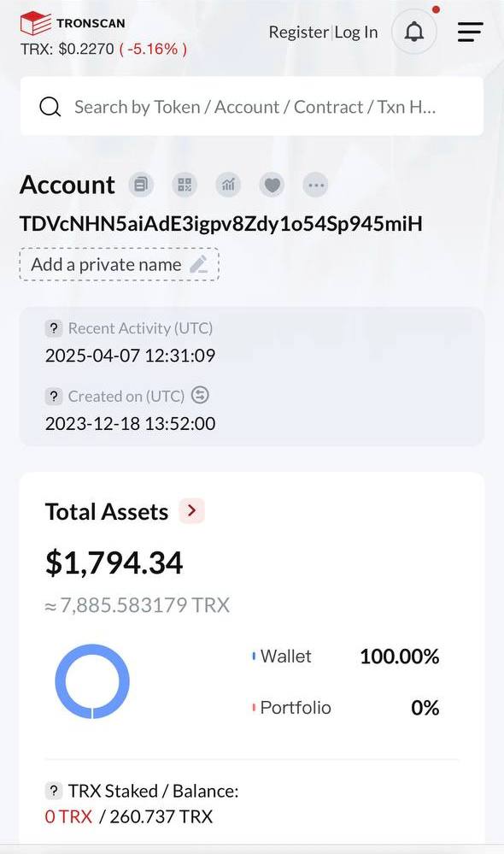Click the TRX Staked / Balance help icon
The height and width of the screenshot is (854, 504).
(53, 791)
